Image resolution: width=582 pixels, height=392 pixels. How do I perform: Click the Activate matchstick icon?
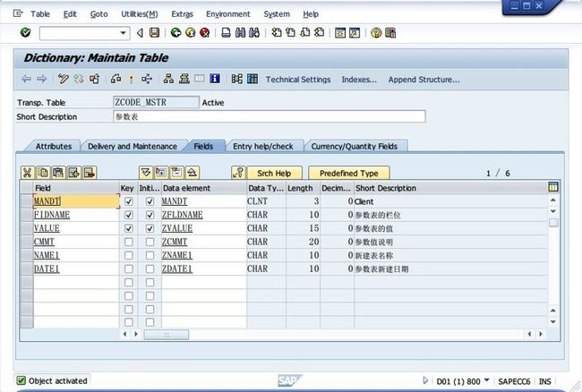pos(131,79)
